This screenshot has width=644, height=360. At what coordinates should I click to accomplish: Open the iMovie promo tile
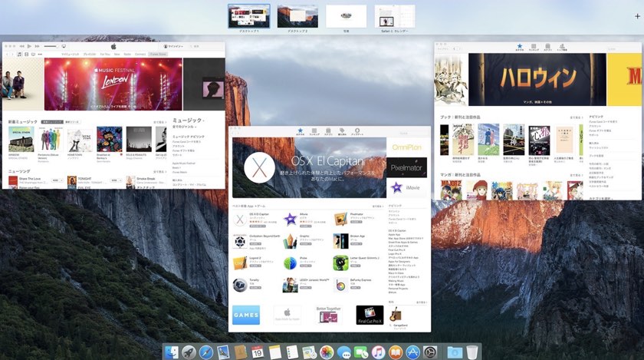[x=406, y=187]
